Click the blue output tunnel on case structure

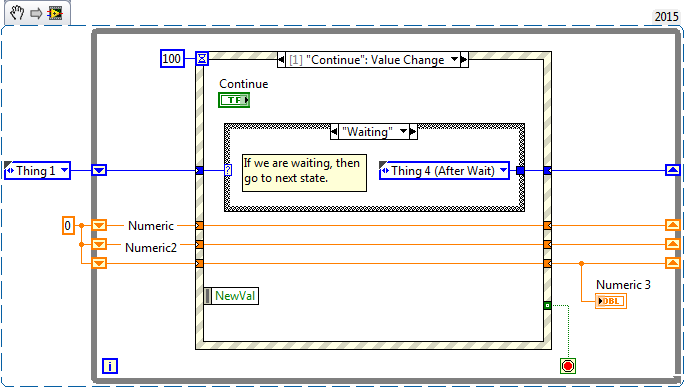520,170
